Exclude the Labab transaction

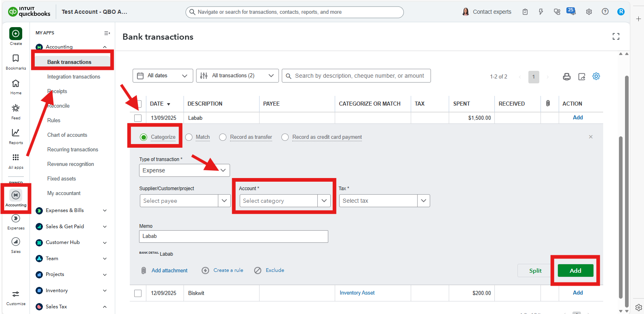coord(275,270)
